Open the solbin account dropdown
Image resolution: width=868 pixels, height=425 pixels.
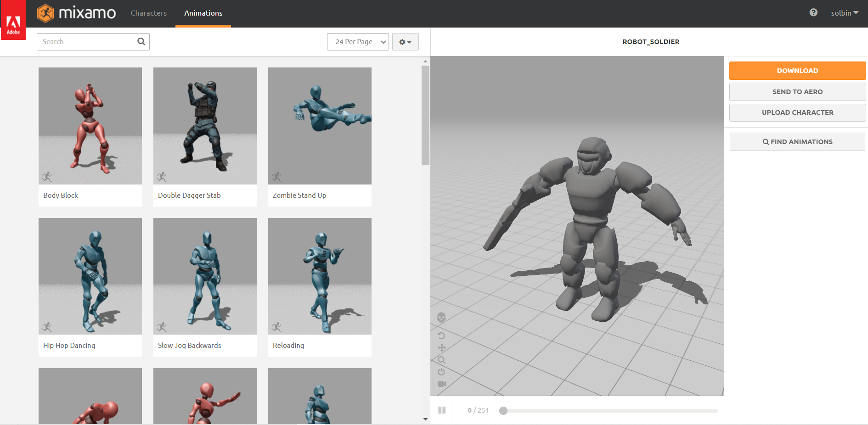(x=844, y=13)
